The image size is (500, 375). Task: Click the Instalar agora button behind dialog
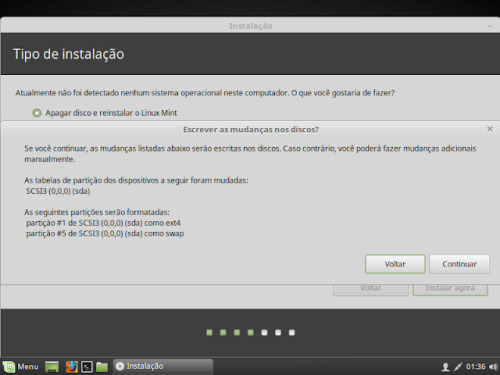point(450,289)
